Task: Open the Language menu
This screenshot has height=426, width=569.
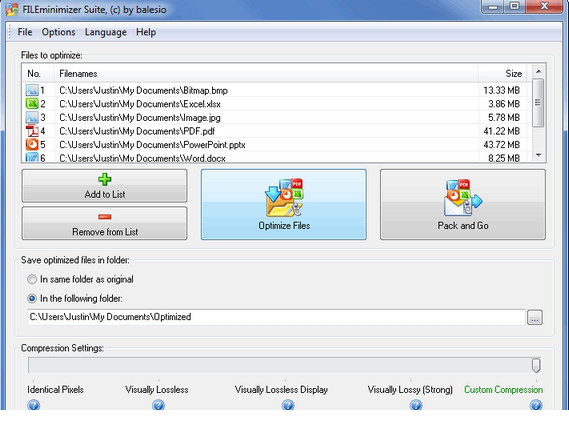Action: (x=106, y=32)
